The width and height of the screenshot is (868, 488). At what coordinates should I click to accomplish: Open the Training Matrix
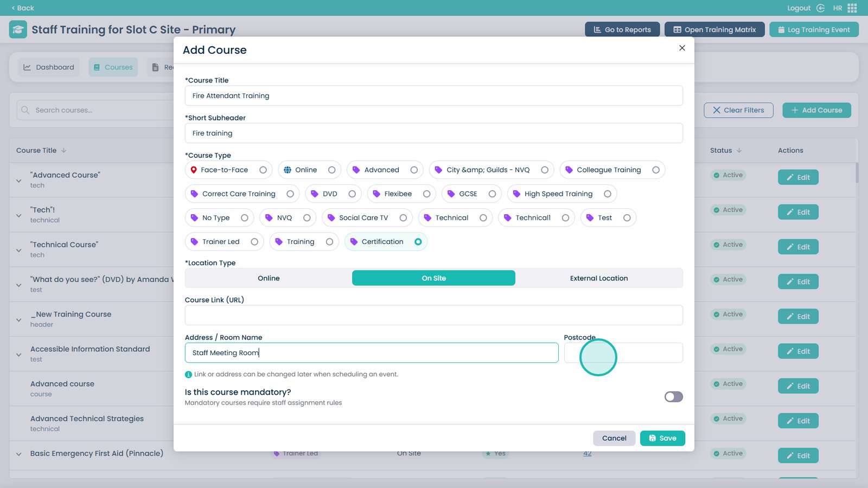pyautogui.click(x=714, y=29)
